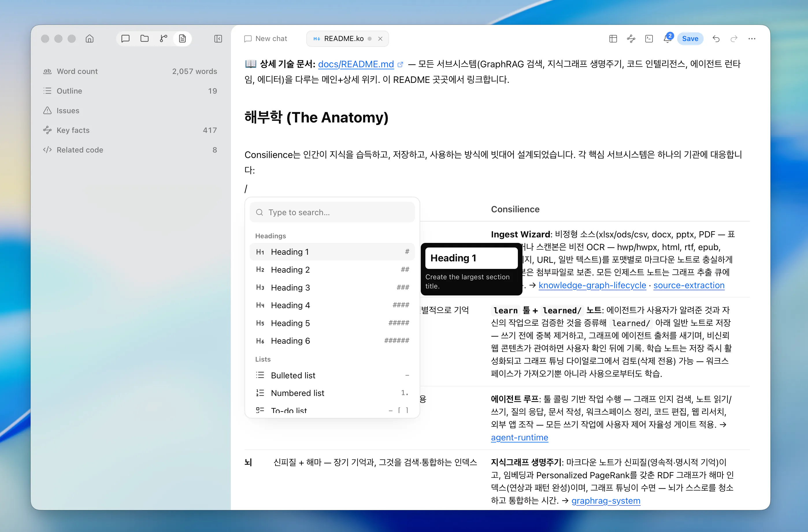Choose Heading 5 from slash menu
This screenshot has width=808, height=532.
(332, 323)
